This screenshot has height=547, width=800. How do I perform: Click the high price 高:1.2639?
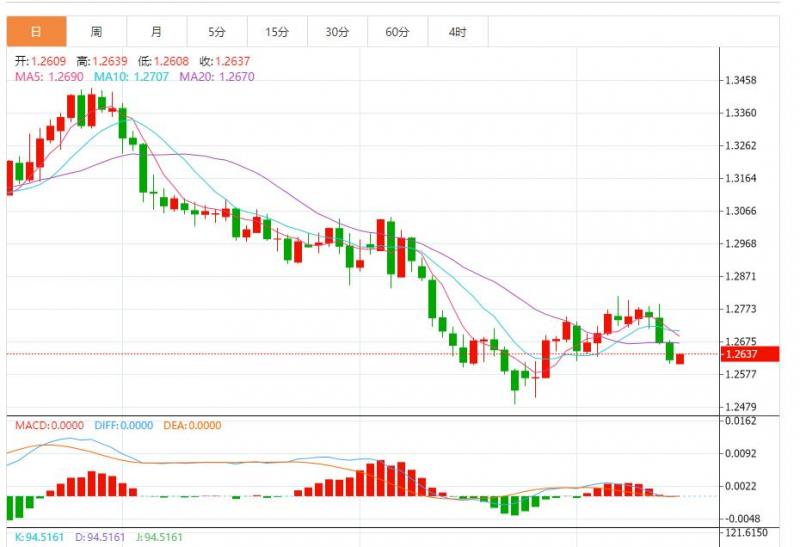coord(102,61)
